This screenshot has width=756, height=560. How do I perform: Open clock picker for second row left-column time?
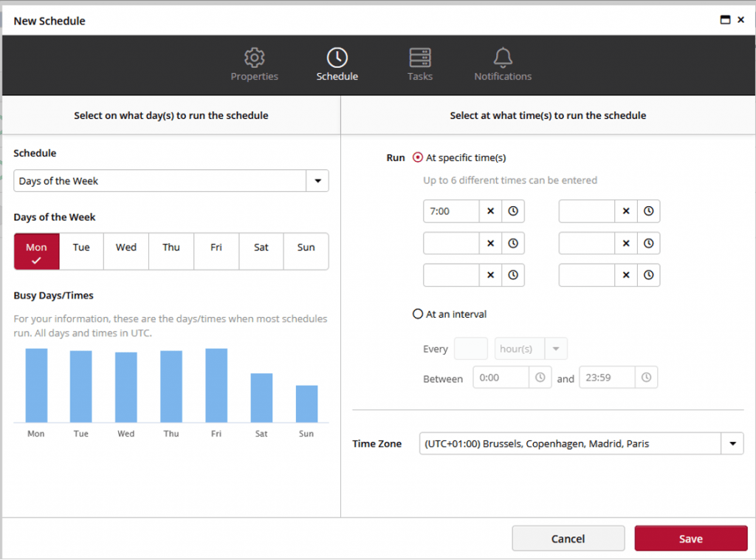pos(513,243)
